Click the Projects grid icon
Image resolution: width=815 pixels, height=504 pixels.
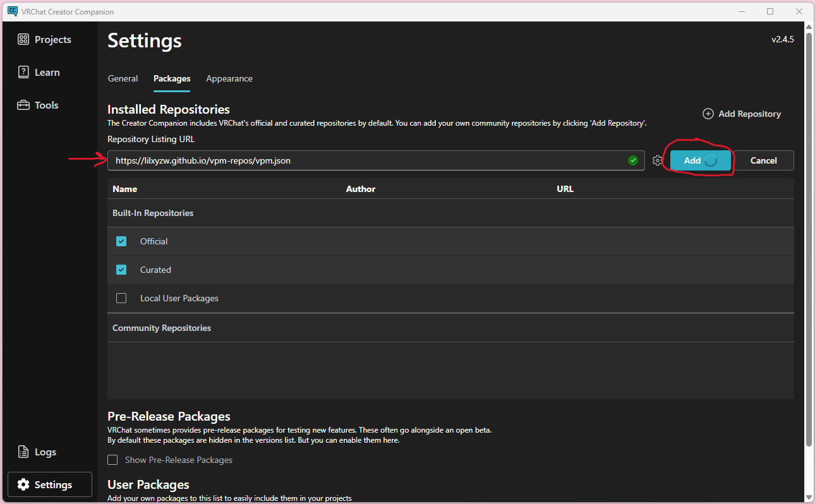23,39
